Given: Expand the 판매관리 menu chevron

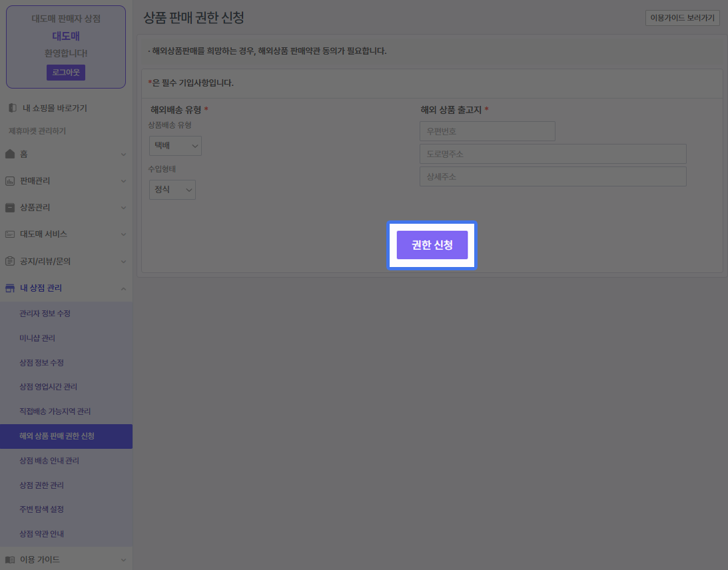Looking at the screenshot, I should (123, 181).
